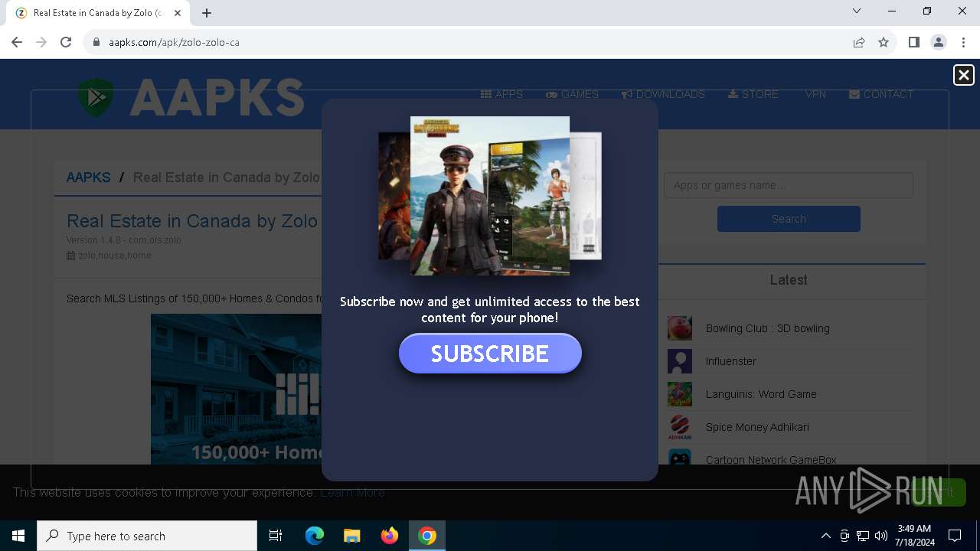The height and width of the screenshot is (551, 980).
Task: Click Version 1.4.8 - com.ols.zolo text
Action: point(124,240)
